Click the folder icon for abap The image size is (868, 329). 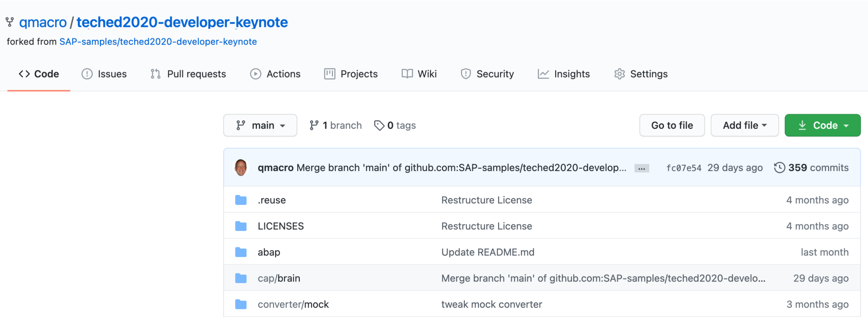[241, 252]
